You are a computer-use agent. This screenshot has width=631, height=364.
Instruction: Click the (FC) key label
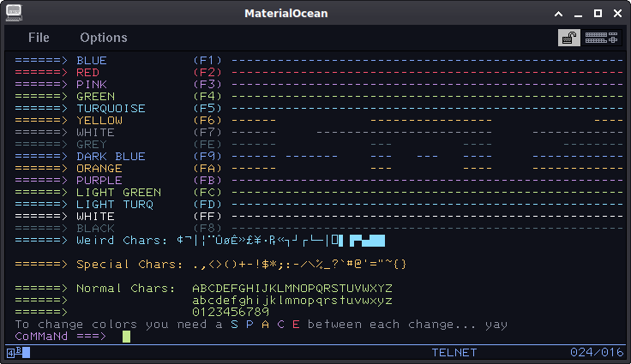(x=207, y=192)
